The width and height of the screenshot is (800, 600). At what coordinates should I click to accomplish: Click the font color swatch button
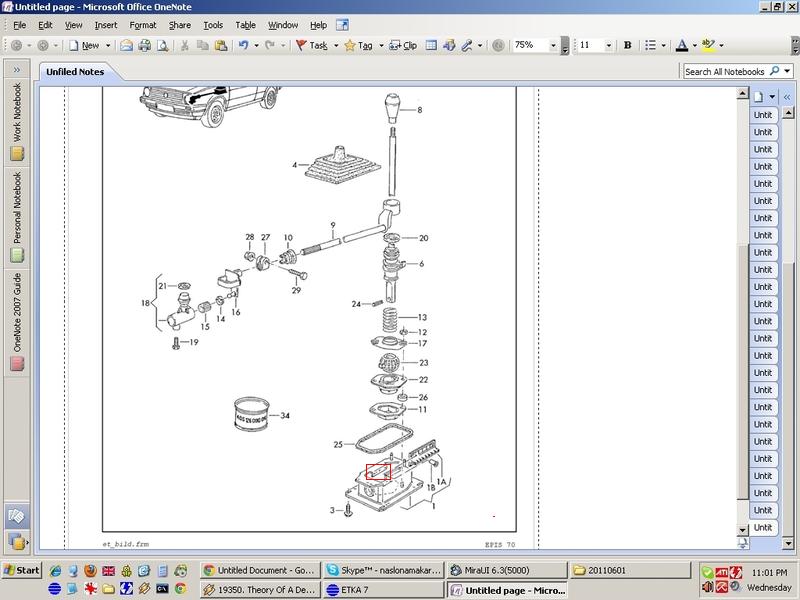click(681, 45)
